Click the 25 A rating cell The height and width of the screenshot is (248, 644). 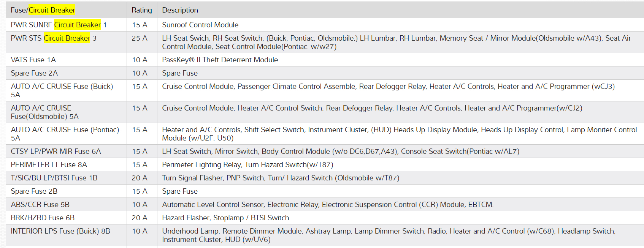[140, 38]
